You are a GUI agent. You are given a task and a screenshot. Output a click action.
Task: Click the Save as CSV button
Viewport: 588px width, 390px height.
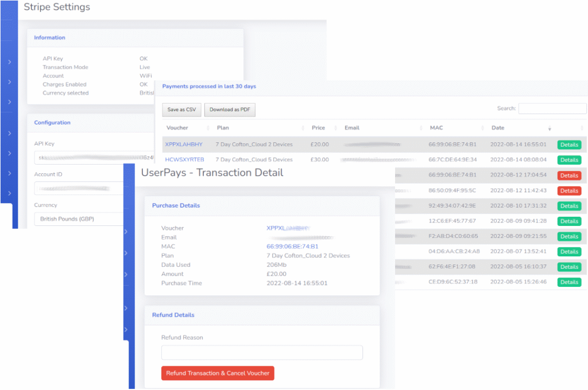click(181, 110)
